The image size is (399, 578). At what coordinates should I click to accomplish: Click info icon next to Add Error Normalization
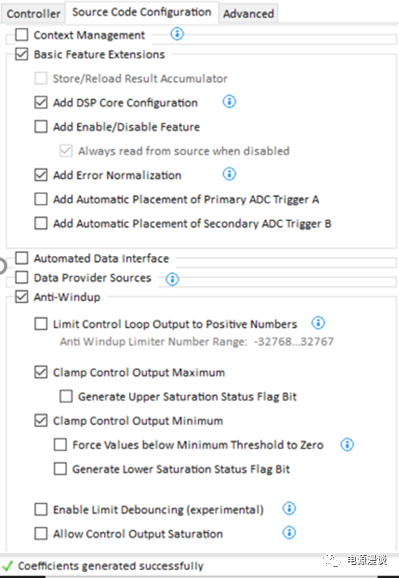[x=229, y=174]
